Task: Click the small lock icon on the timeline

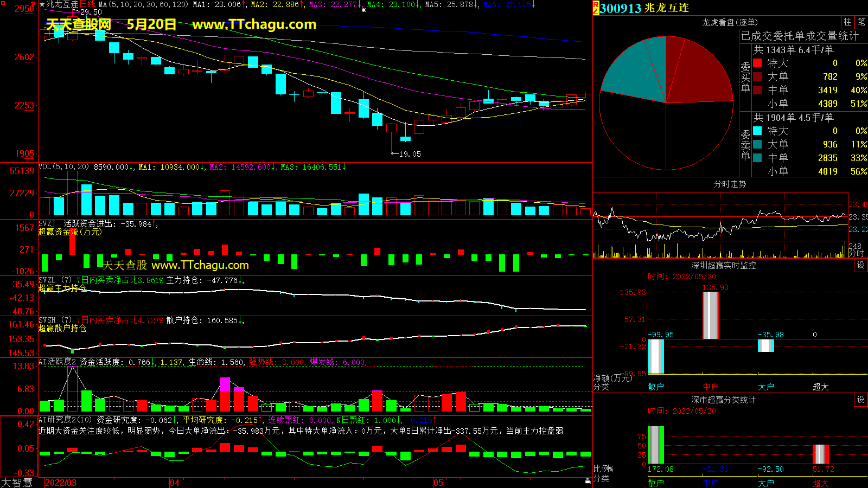Action: [x=588, y=481]
